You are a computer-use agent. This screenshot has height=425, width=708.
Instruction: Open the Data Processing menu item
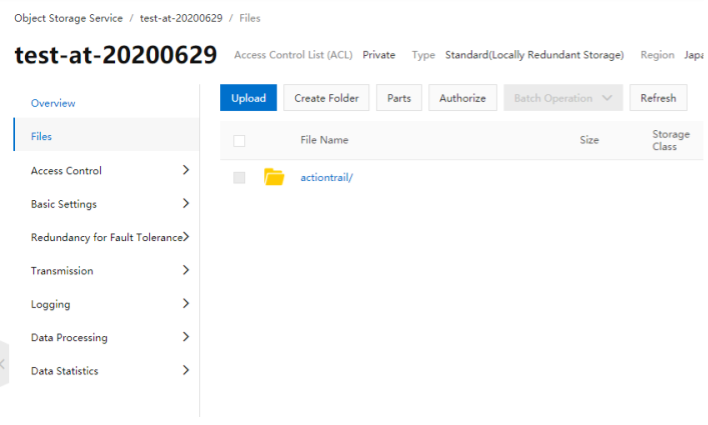[x=69, y=338]
